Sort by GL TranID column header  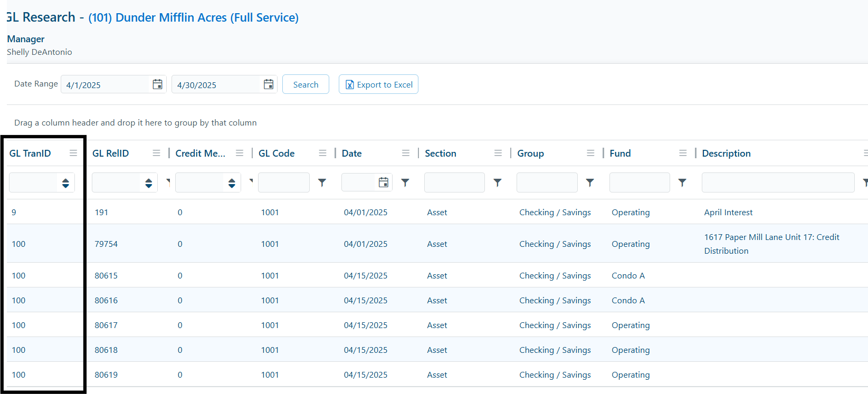30,153
